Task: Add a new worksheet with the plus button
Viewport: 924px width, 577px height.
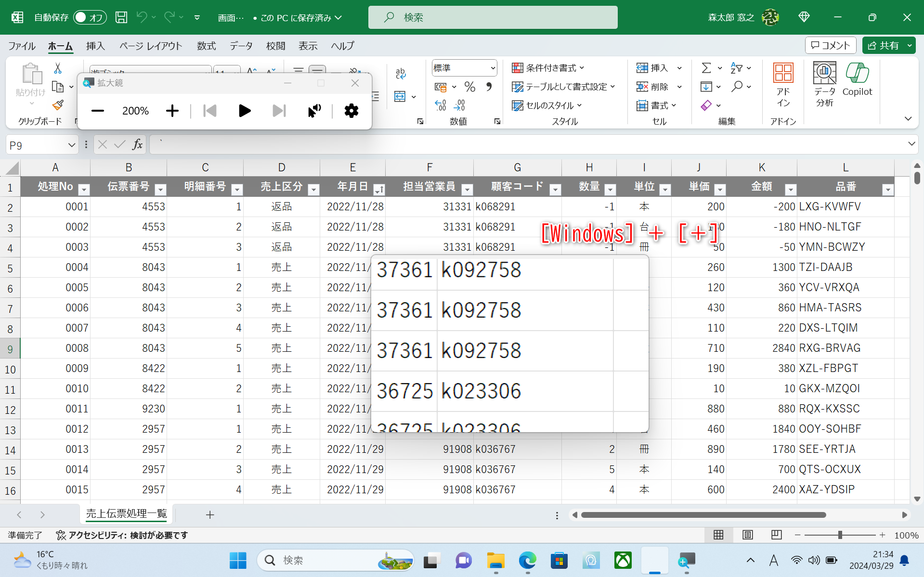Action: 210,514
